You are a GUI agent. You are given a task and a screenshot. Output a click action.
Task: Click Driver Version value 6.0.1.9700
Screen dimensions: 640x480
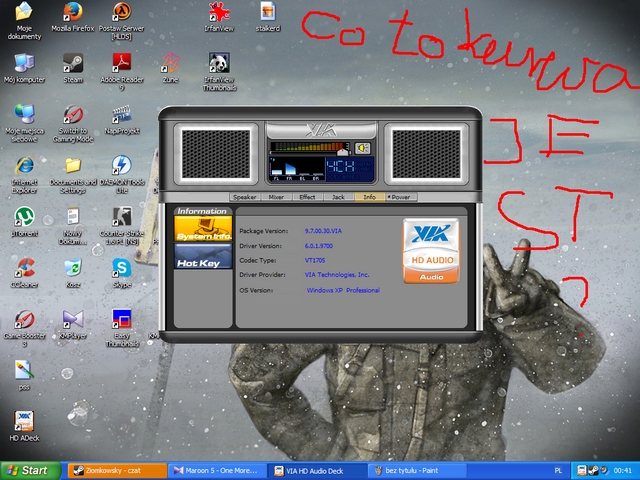[319, 246]
